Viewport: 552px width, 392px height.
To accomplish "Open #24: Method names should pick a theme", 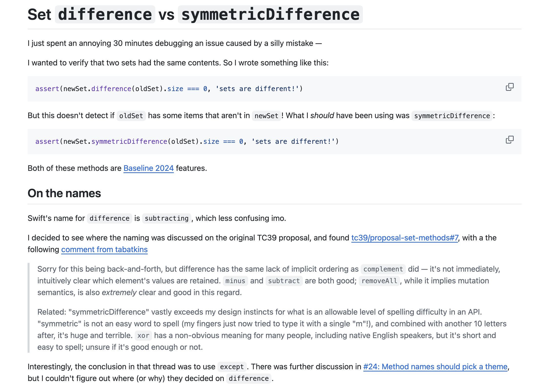I will 435,367.
